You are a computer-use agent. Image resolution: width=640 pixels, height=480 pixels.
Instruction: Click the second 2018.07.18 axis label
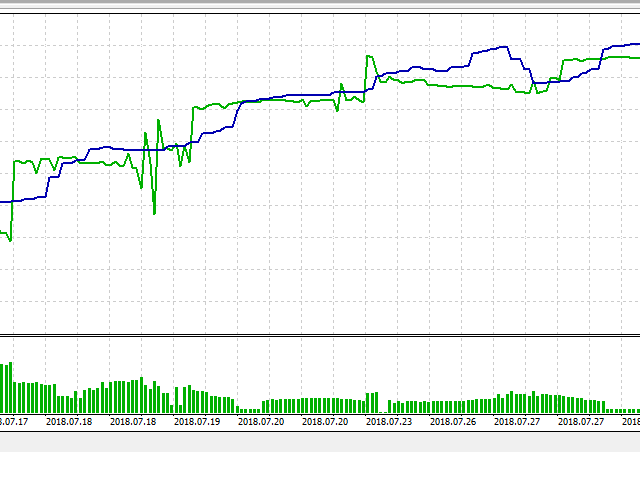133,422
